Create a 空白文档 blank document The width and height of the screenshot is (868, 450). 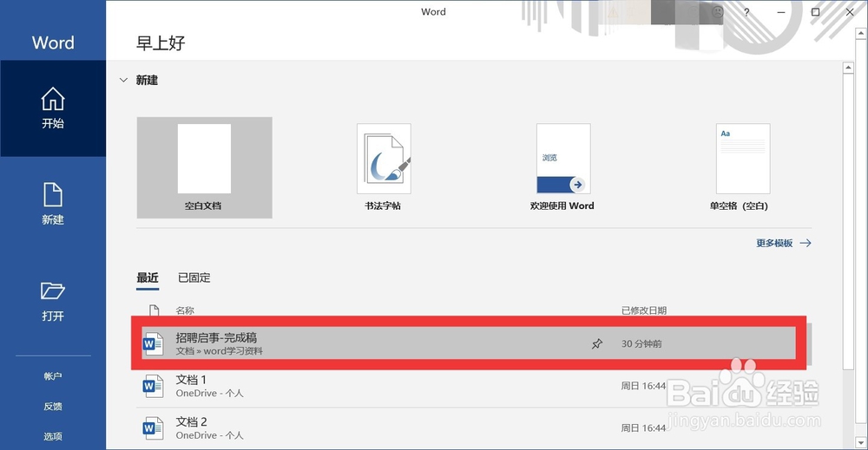pyautogui.click(x=204, y=167)
